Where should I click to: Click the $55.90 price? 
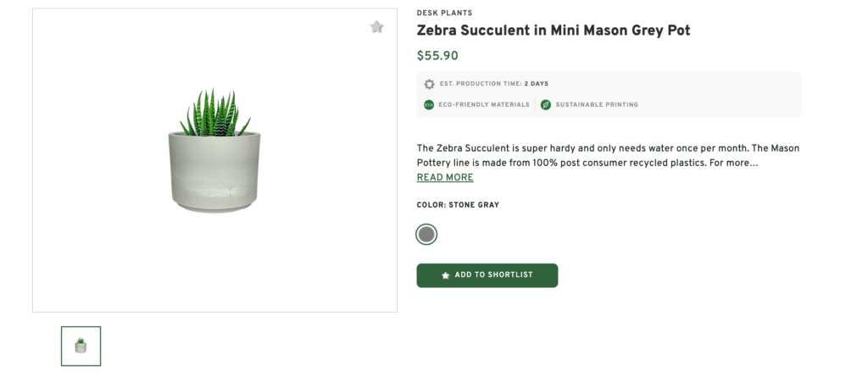[x=437, y=56]
